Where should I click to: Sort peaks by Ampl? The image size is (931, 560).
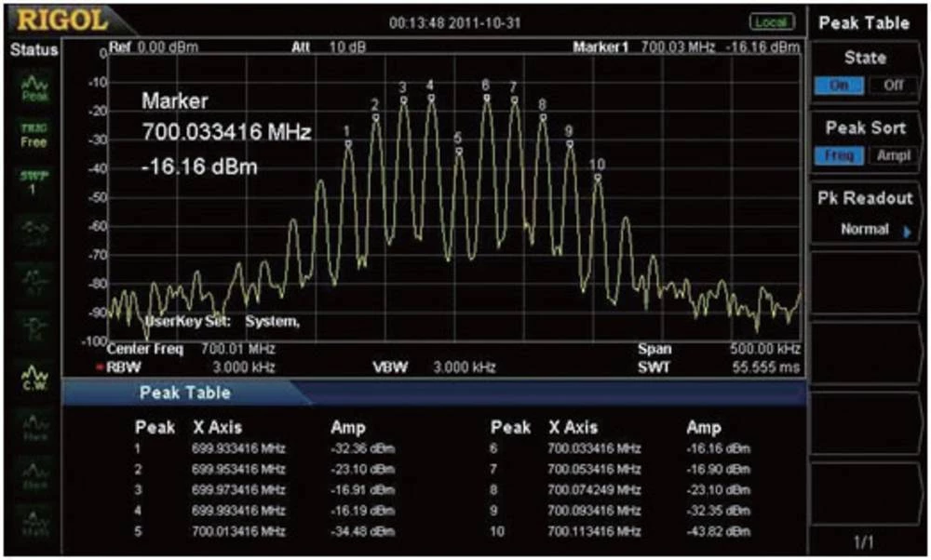click(x=894, y=155)
